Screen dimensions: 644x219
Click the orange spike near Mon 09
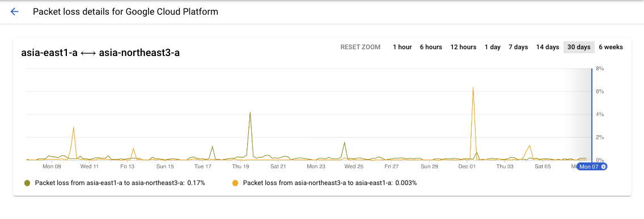[74, 127]
